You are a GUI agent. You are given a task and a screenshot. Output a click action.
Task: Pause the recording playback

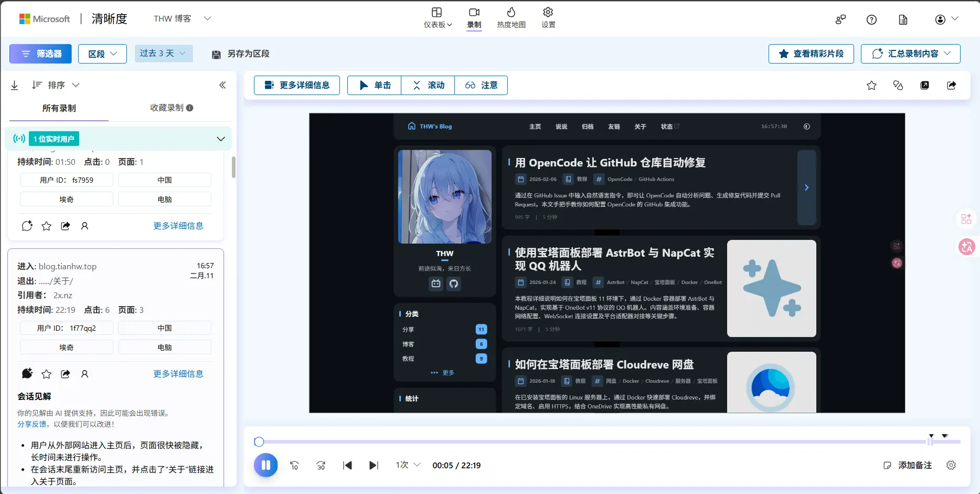(x=266, y=465)
